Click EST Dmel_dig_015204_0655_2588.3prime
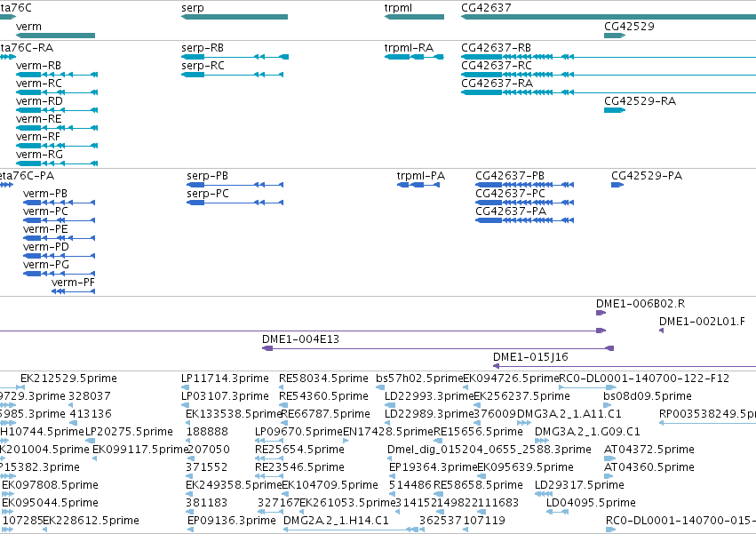756x534 pixels. coord(489,450)
